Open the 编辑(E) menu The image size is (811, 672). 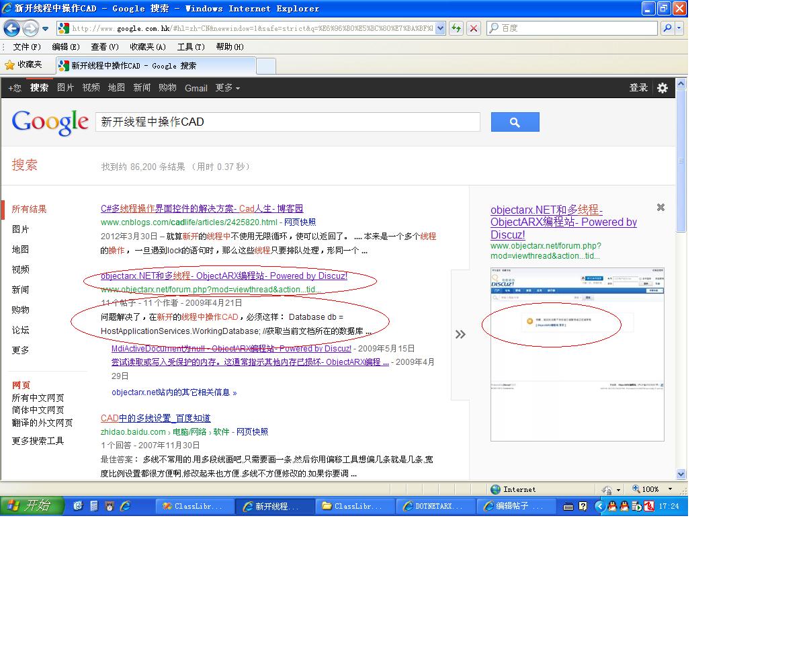coord(66,47)
